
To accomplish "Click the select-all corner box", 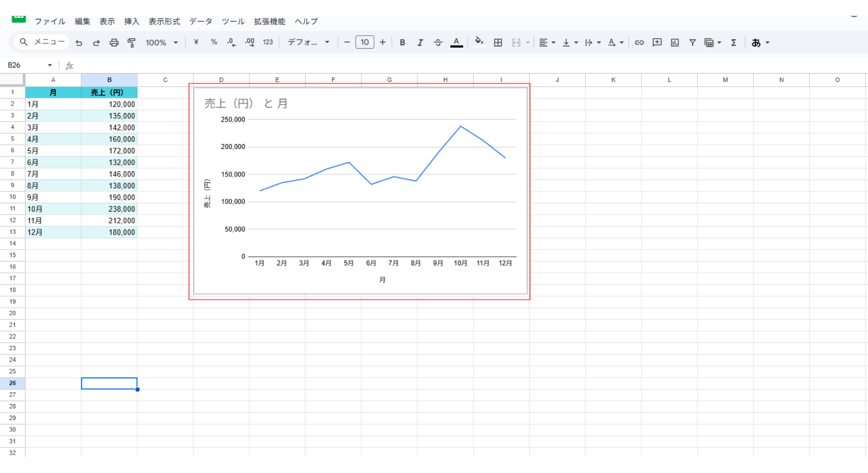I will pos(12,80).
